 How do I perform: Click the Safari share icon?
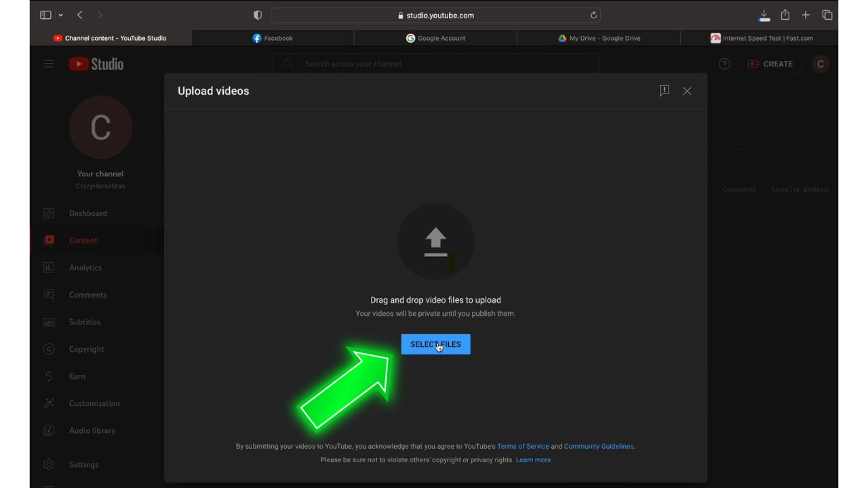785,15
